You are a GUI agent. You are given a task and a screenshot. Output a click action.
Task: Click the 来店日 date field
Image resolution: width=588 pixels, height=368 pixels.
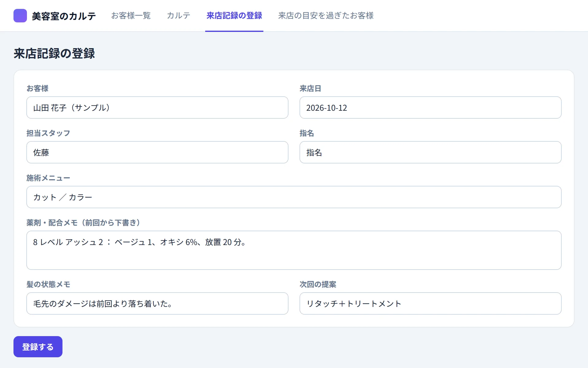click(430, 108)
